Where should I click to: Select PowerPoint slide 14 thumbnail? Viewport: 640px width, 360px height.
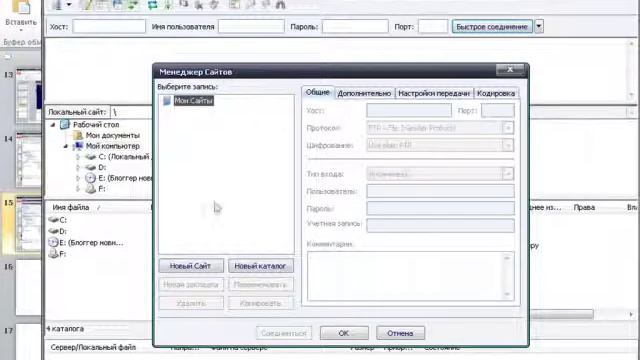pos(28,159)
